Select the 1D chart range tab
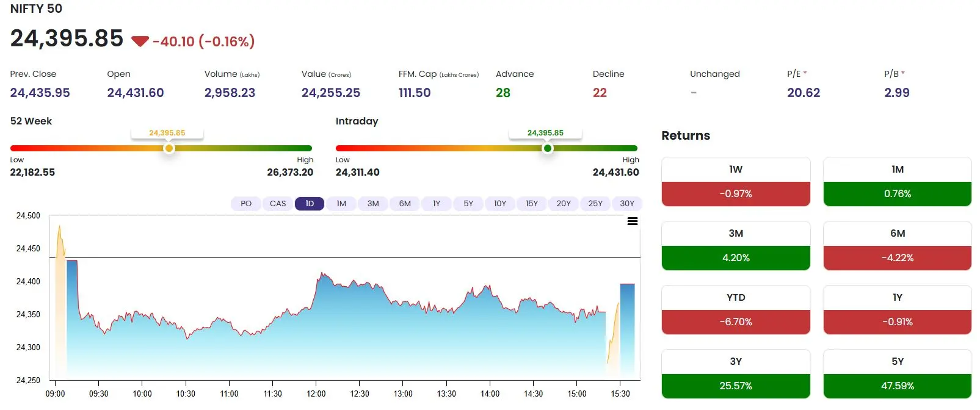Screen dimensions: 980x410 [x=310, y=204]
